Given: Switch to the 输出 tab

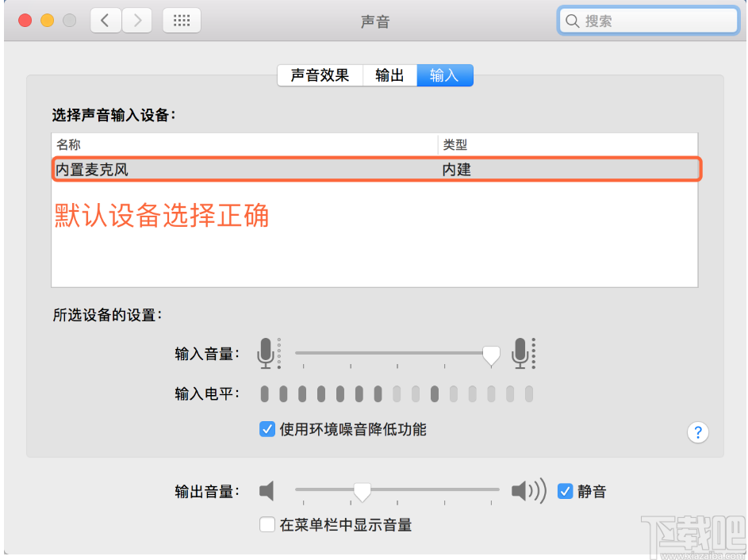Looking at the screenshot, I should coord(389,75).
